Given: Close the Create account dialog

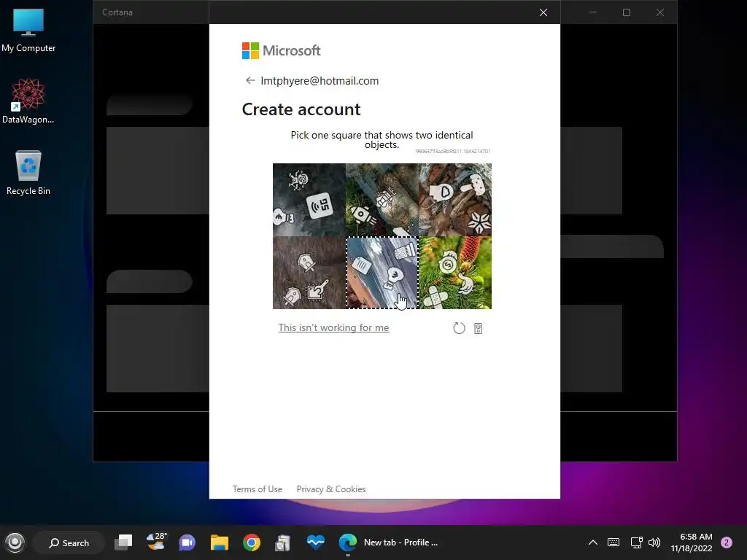Looking at the screenshot, I should coord(543,12).
